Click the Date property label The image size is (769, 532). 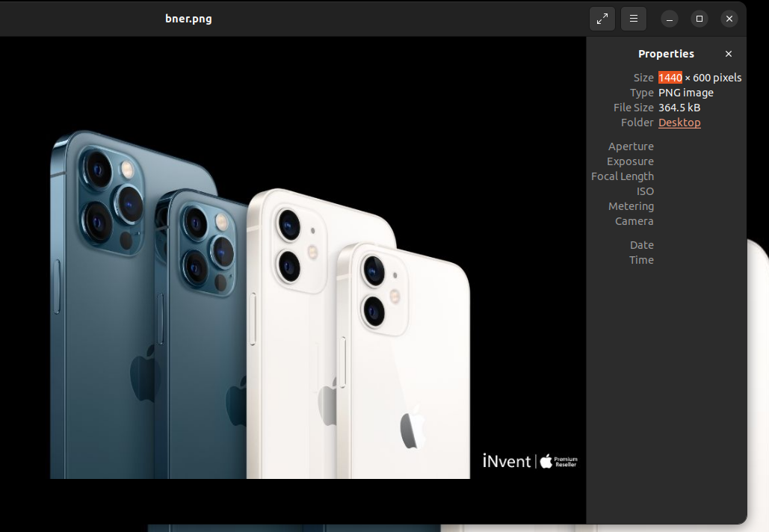pos(641,245)
